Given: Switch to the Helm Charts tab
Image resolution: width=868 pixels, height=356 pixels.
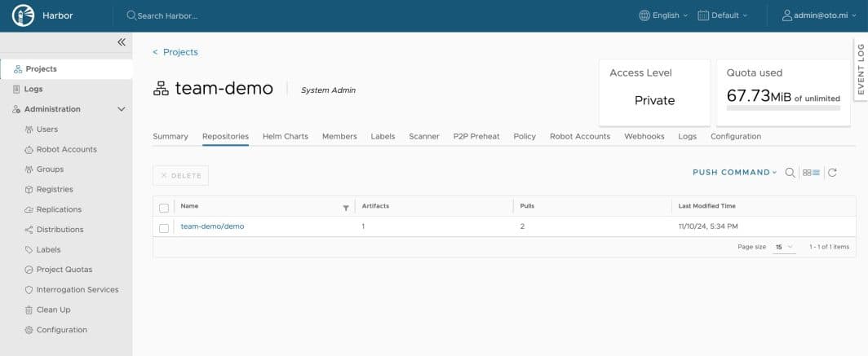Looking at the screenshot, I should coord(286,136).
